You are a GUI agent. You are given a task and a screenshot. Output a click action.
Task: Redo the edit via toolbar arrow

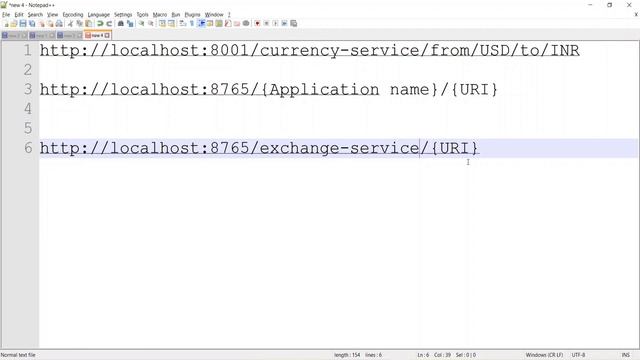point(109,24)
